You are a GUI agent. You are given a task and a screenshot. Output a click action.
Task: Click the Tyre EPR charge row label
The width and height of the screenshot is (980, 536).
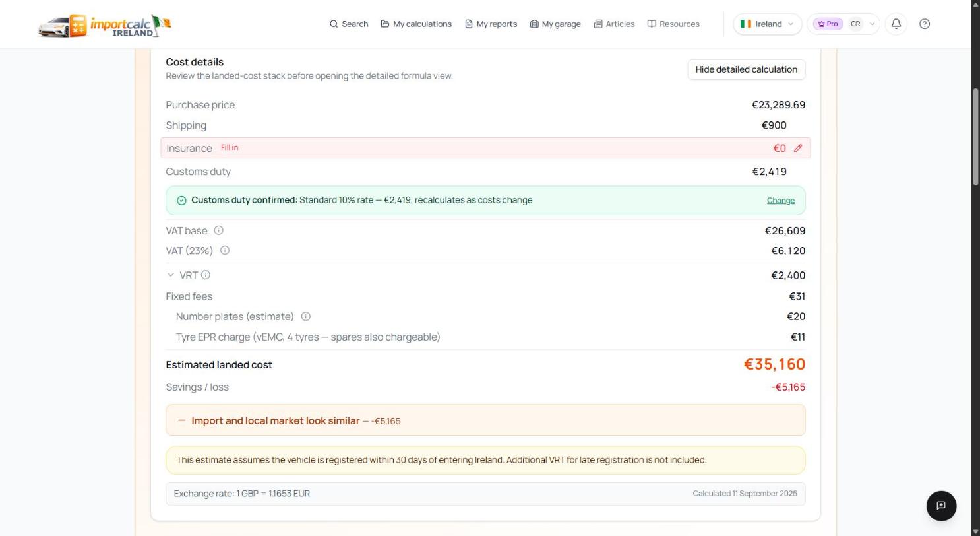[308, 337]
